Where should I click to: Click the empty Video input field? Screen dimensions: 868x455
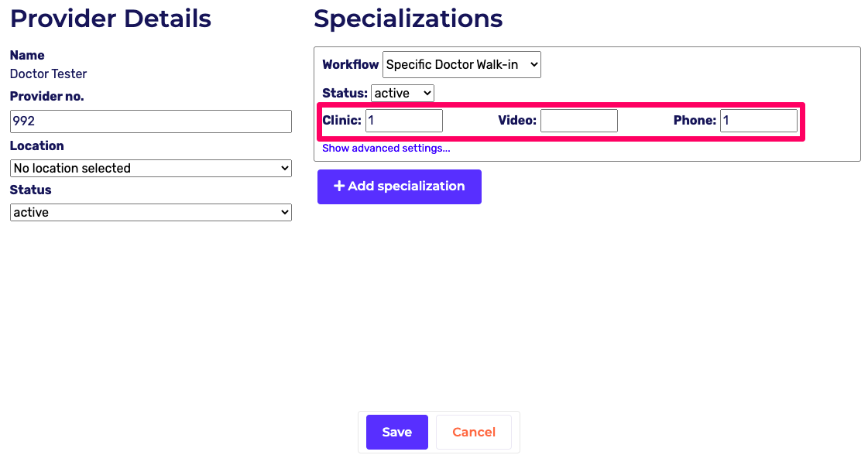tap(578, 121)
